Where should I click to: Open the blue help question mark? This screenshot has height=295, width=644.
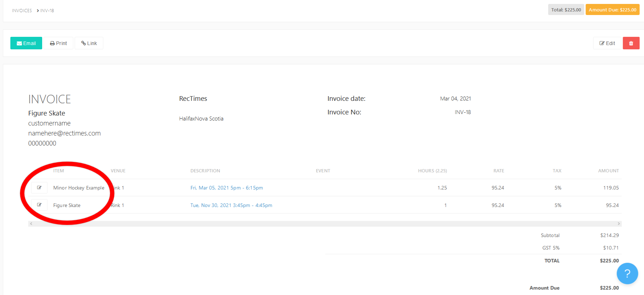627,274
